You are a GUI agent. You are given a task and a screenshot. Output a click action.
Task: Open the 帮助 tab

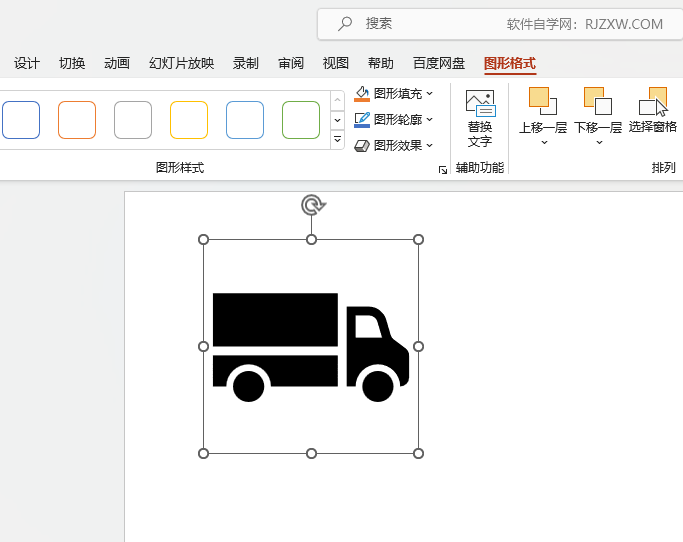point(381,63)
